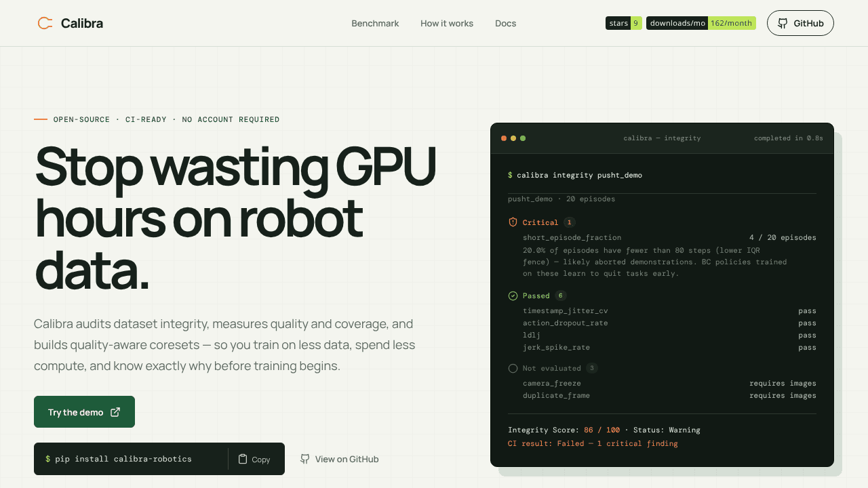Click the pip install calibra-robotics command text
The image size is (868, 488).
click(123, 459)
